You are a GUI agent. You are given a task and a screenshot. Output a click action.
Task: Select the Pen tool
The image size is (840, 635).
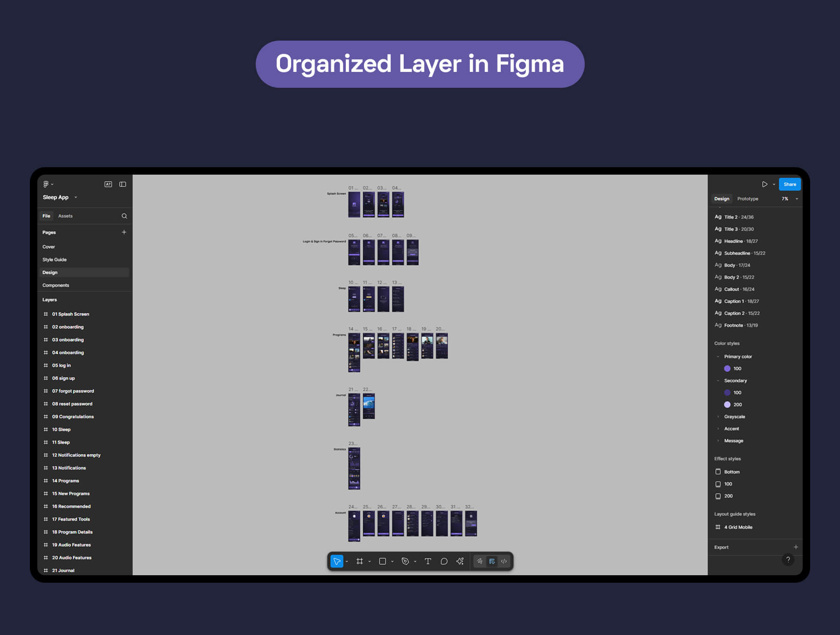pyautogui.click(x=405, y=561)
